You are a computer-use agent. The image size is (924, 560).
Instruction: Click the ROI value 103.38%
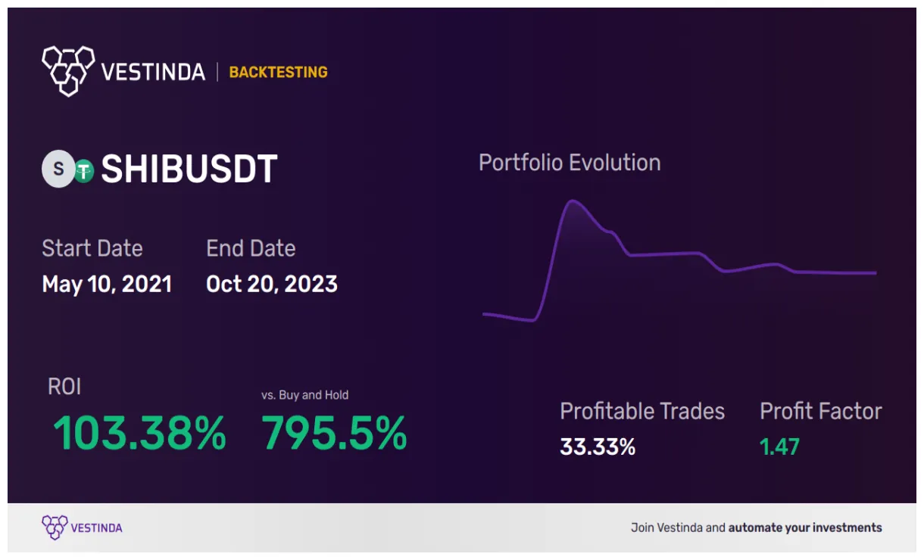click(x=139, y=434)
